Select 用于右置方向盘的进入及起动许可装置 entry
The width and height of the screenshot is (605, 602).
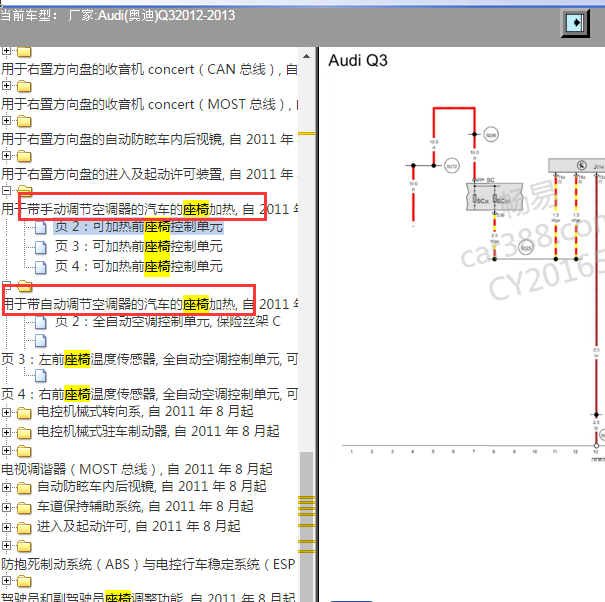[149, 174]
